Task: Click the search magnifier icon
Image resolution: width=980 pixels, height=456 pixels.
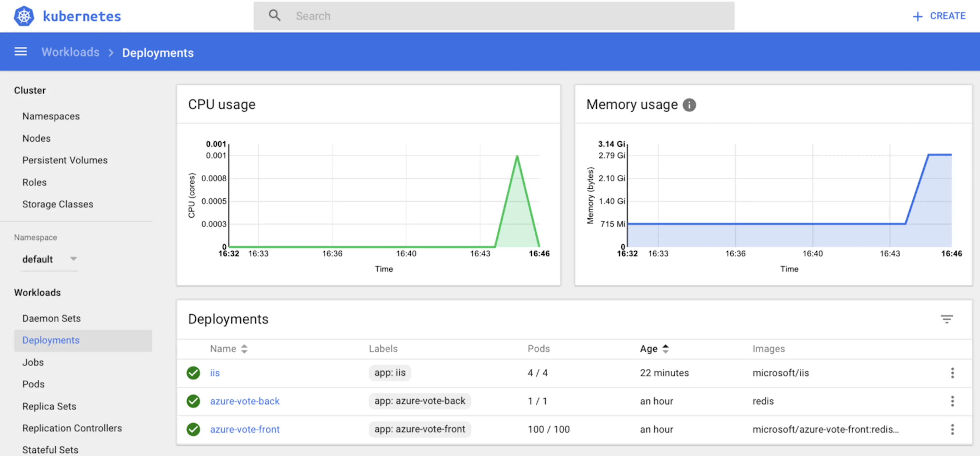Action: point(275,16)
